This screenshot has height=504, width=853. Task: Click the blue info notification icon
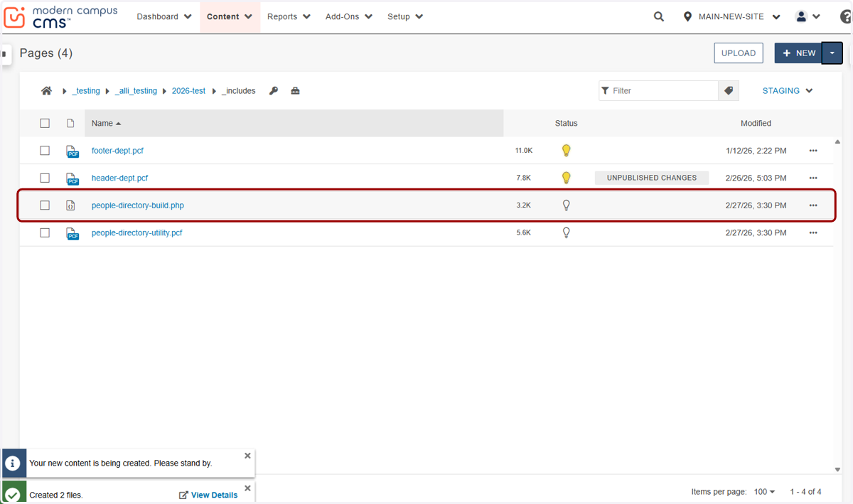[13, 463]
